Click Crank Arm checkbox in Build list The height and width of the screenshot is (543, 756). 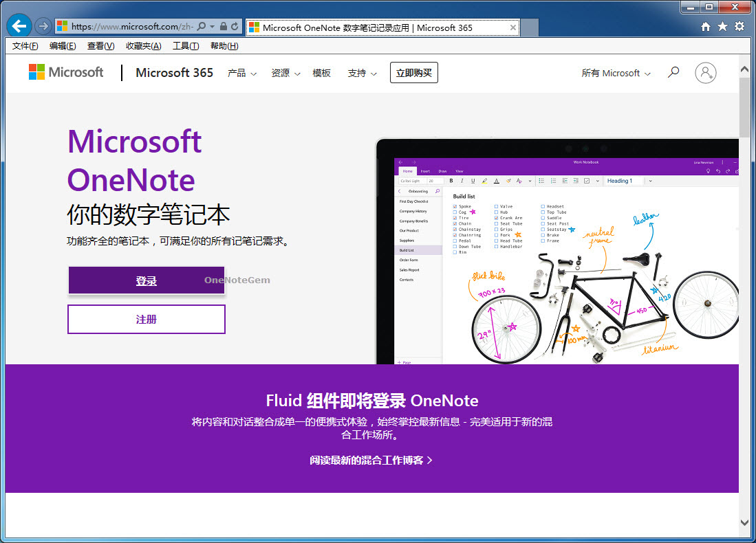(496, 218)
